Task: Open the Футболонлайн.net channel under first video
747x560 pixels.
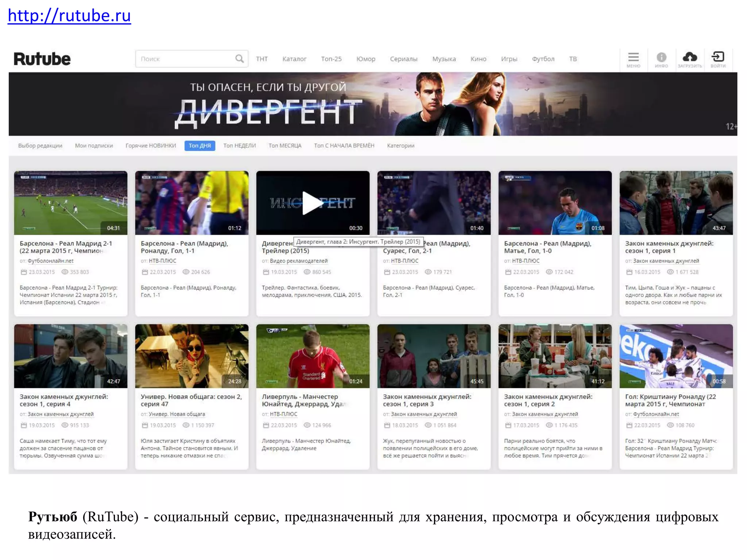Action: (51, 261)
